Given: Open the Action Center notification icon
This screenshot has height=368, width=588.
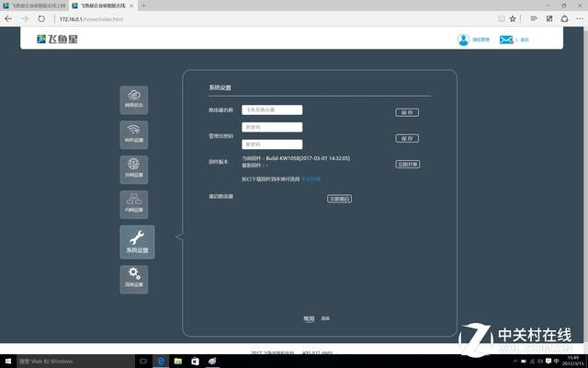Looking at the screenshot, I should tap(548, 362).
